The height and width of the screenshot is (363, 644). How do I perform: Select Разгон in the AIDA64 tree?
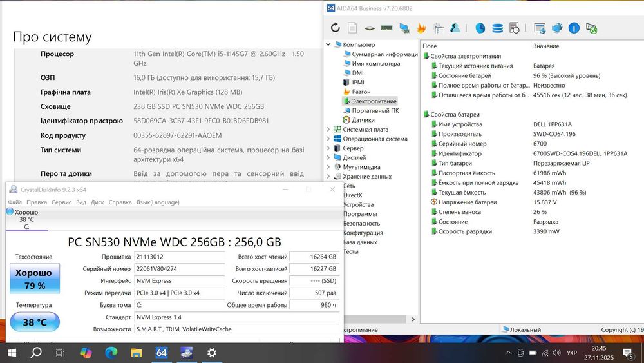click(357, 92)
